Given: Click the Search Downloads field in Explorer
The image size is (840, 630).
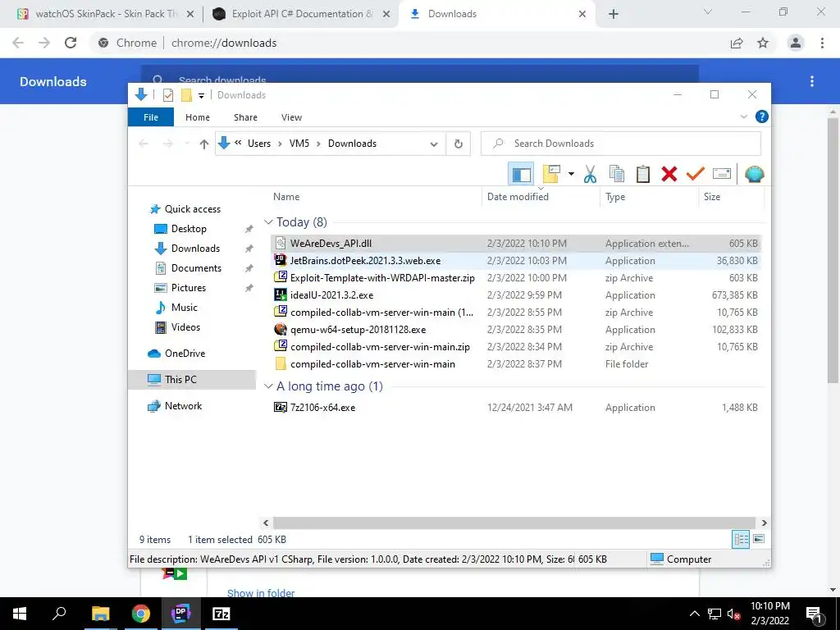Looking at the screenshot, I should click(620, 144).
